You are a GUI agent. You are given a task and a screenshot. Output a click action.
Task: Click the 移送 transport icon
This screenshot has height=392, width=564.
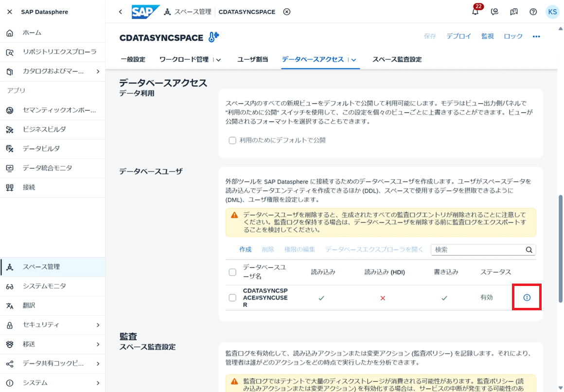(x=10, y=344)
